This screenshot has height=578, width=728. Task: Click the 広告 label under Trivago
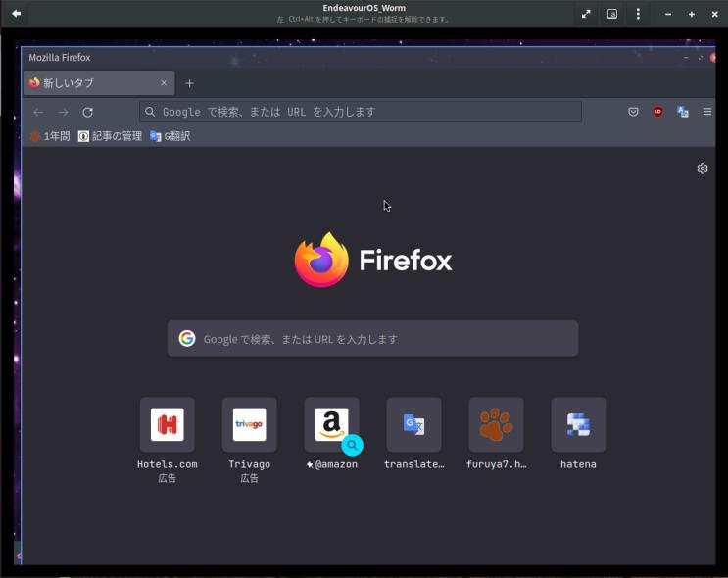[x=249, y=478]
